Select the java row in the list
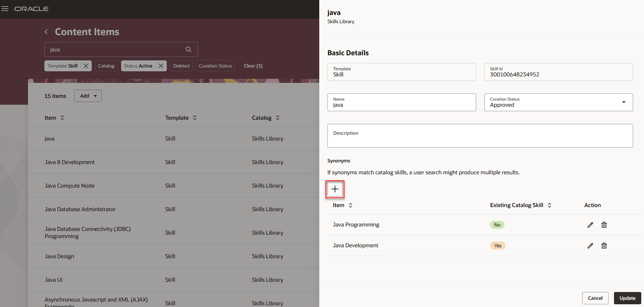 click(x=174, y=138)
